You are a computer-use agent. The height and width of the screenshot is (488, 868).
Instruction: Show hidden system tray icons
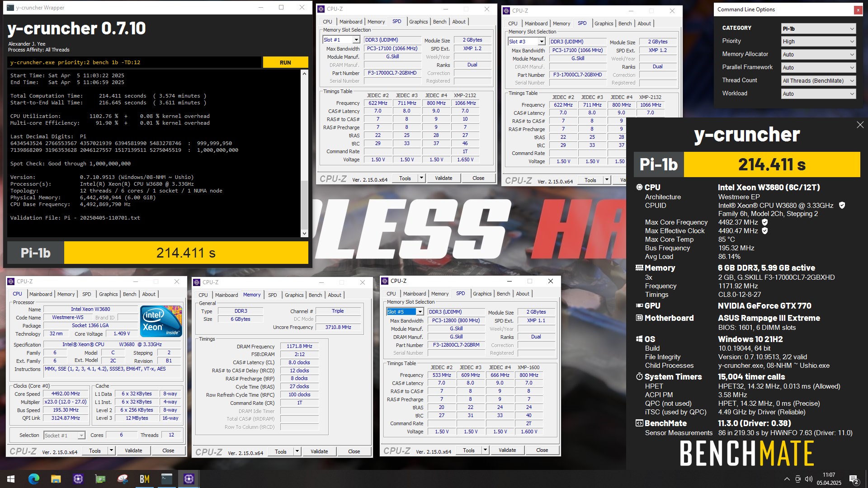coord(787,479)
